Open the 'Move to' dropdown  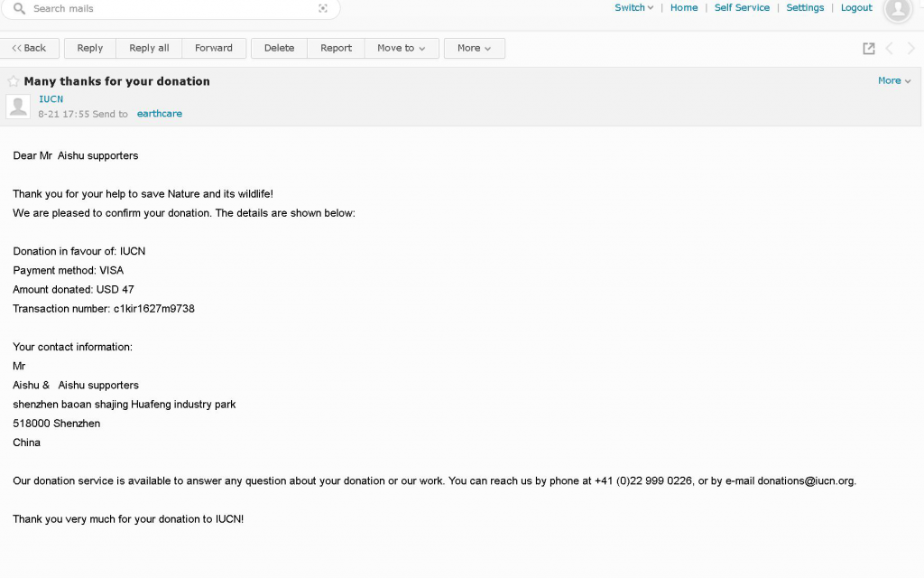[402, 49]
